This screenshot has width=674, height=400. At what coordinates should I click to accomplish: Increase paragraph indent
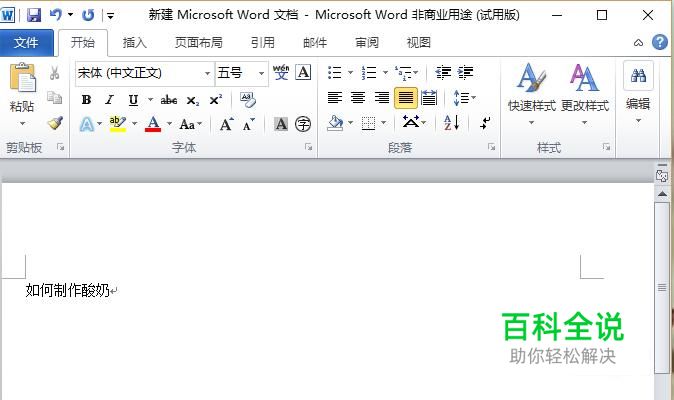point(466,73)
